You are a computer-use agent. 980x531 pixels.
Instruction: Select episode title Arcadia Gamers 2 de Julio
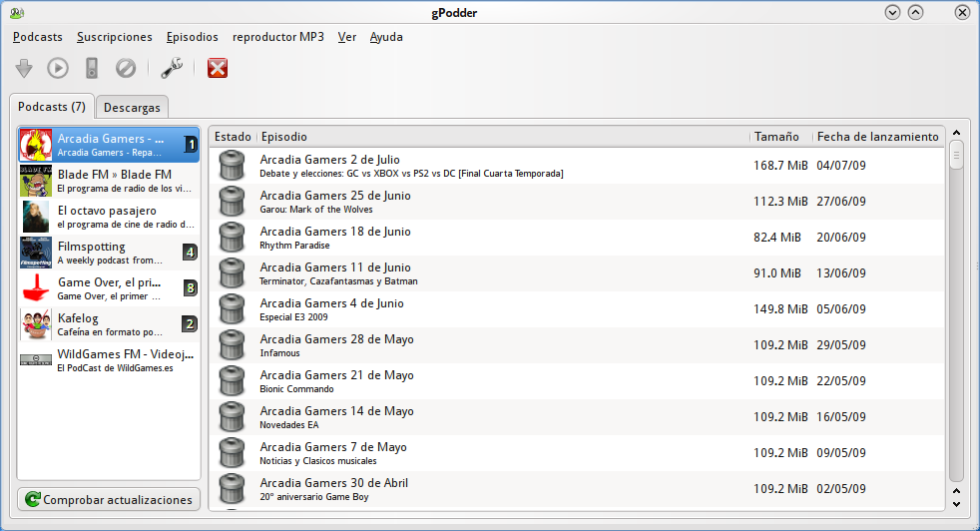330,160
